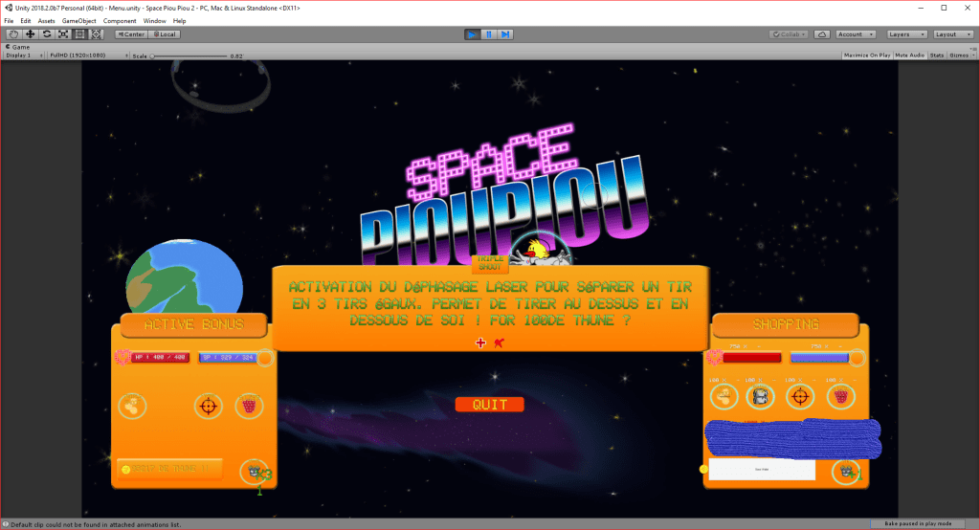Click the Step frame button

[x=505, y=34]
